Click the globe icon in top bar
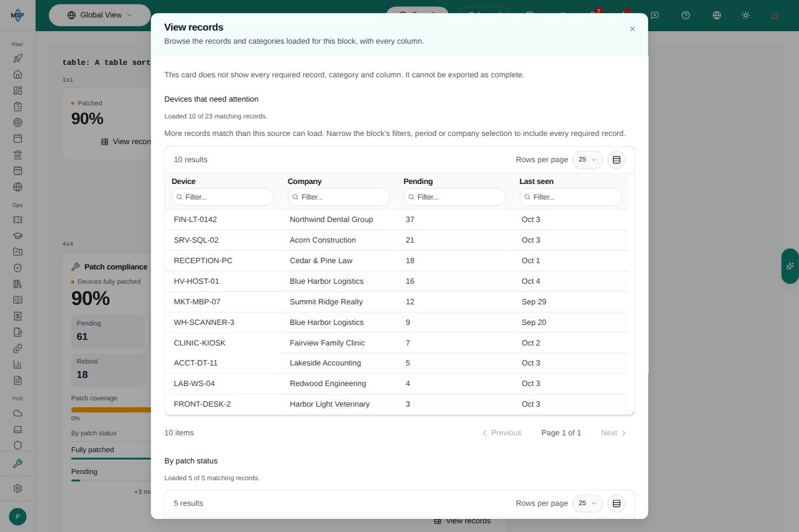 click(x=717, y=15)
